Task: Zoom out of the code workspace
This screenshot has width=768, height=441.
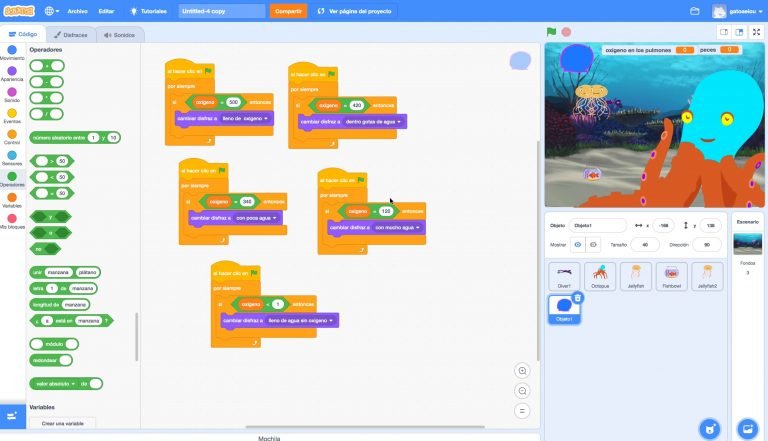Action: point(522,390)
